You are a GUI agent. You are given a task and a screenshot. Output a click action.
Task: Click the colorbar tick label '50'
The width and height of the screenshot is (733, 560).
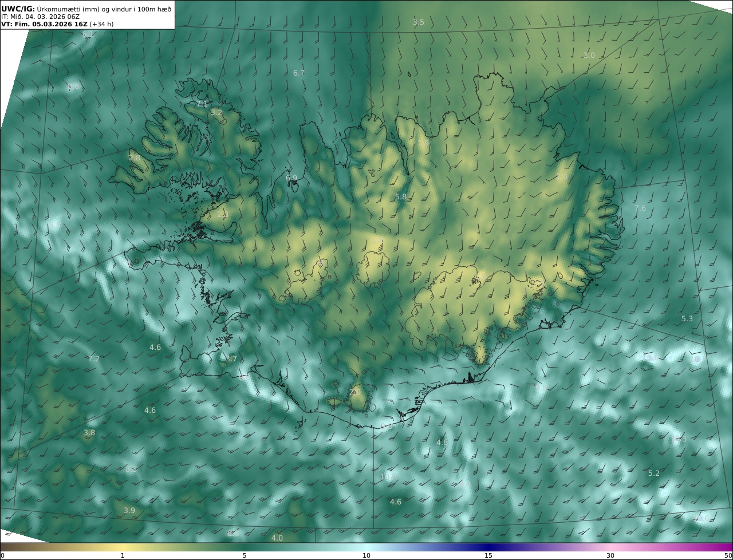click(728, 555)
